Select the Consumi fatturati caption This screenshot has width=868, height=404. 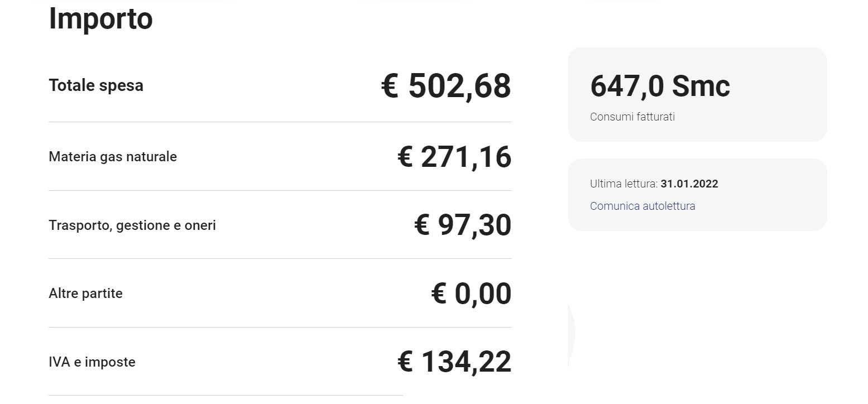click(x=632, y=117)
